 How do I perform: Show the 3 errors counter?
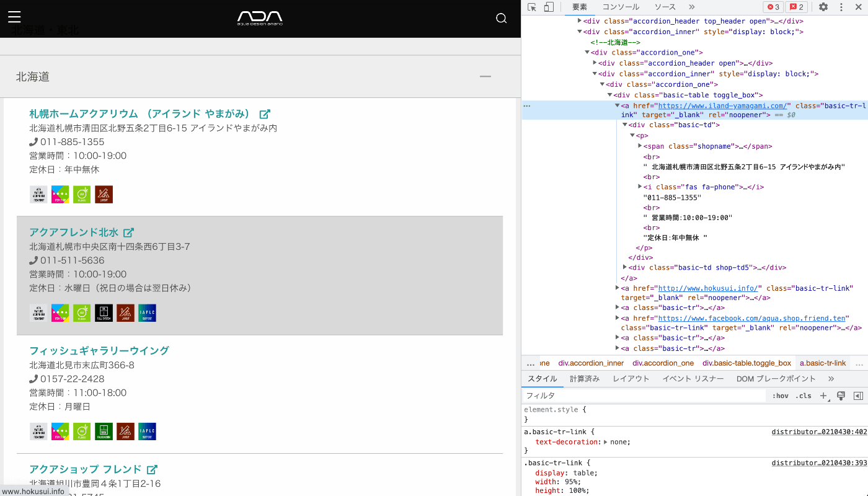(773, 7)
